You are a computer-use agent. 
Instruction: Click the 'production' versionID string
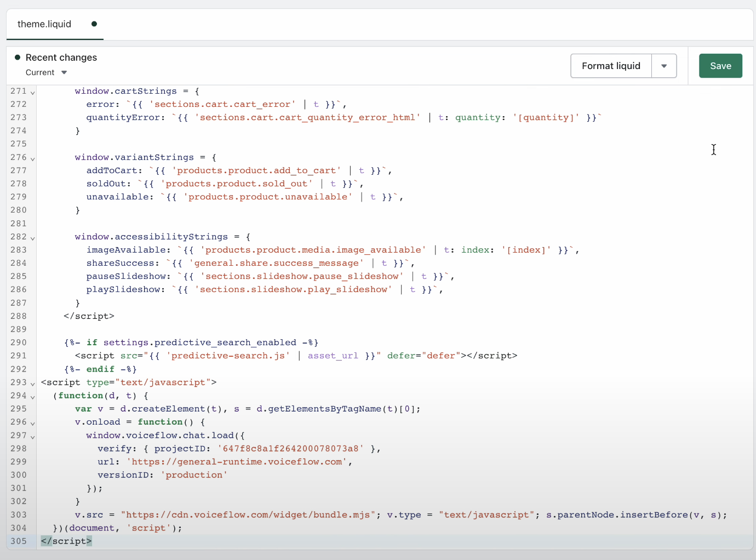pyautogui.click(x=194, y=475)
